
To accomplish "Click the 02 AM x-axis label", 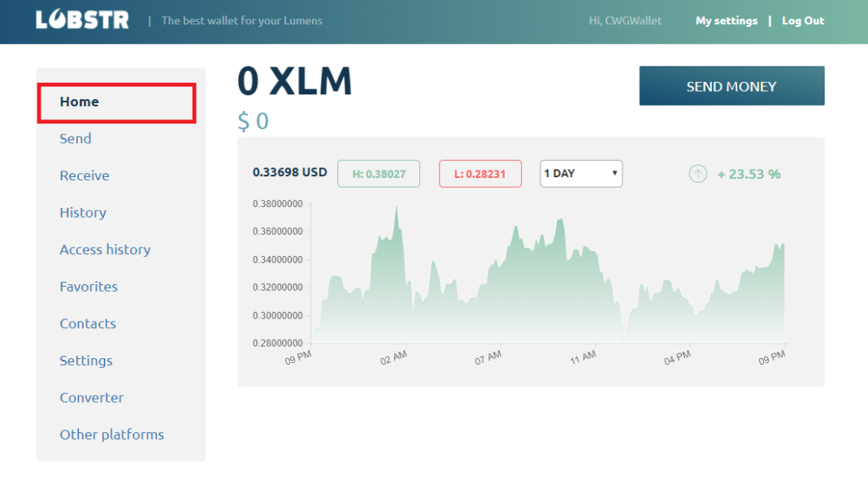I will (393, 358).
